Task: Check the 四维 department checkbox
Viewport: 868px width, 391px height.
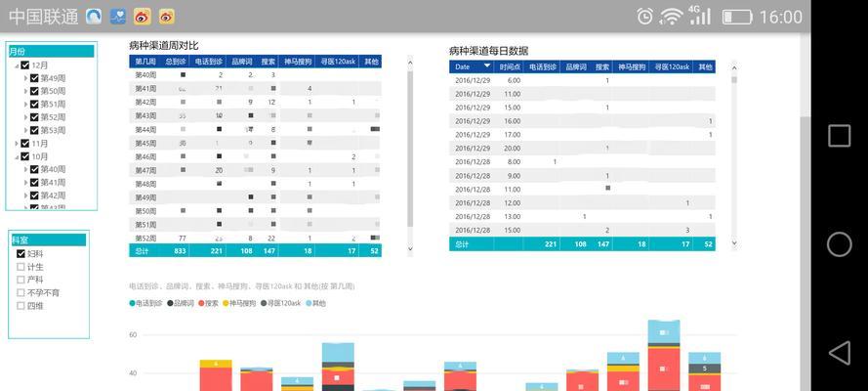Action: [21, 306]
